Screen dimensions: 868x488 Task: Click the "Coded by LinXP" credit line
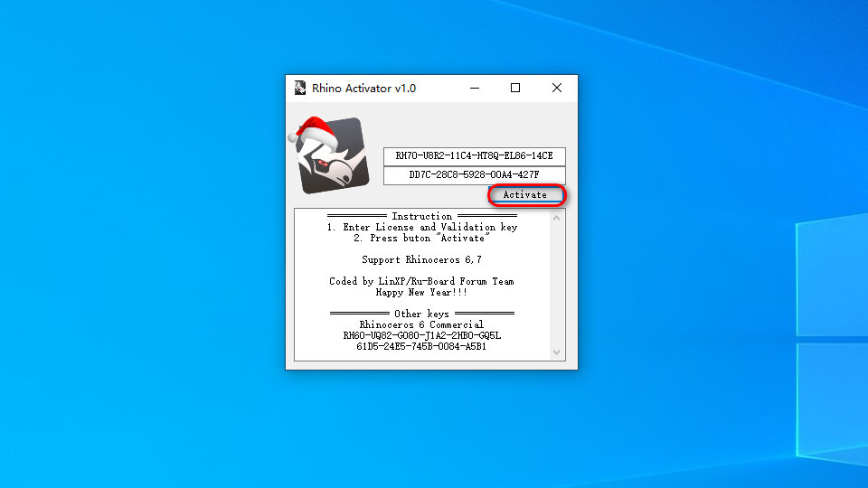click(x=422, y=282)
